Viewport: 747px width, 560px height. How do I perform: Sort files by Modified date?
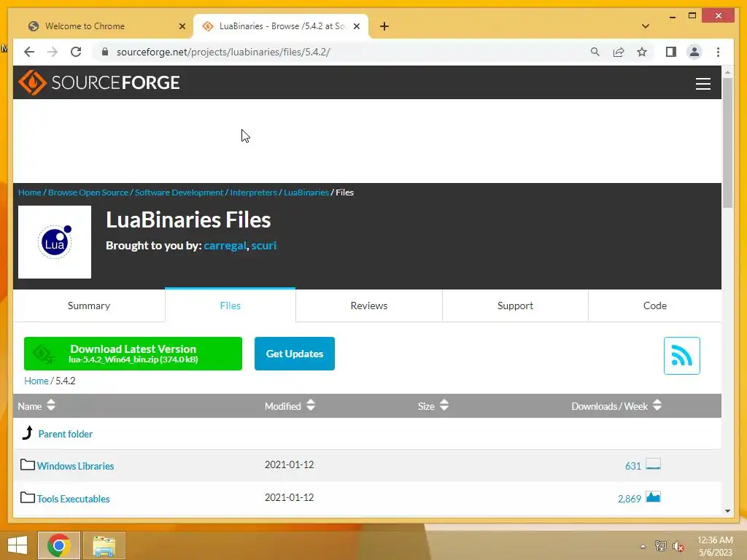pos(290,405)
